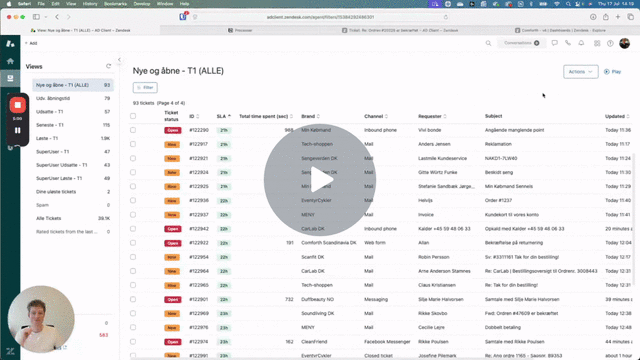
Task: Open the phone talk icon in the top bar
Action: tap(568, 43)
